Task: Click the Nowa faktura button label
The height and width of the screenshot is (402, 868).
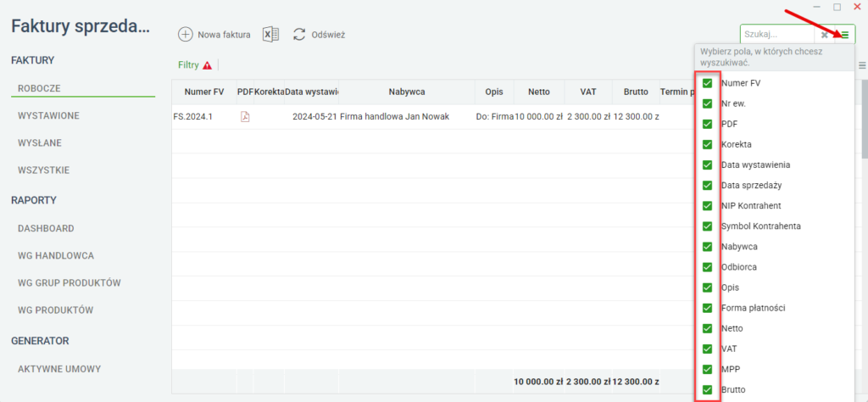Action: click(224, 35)
